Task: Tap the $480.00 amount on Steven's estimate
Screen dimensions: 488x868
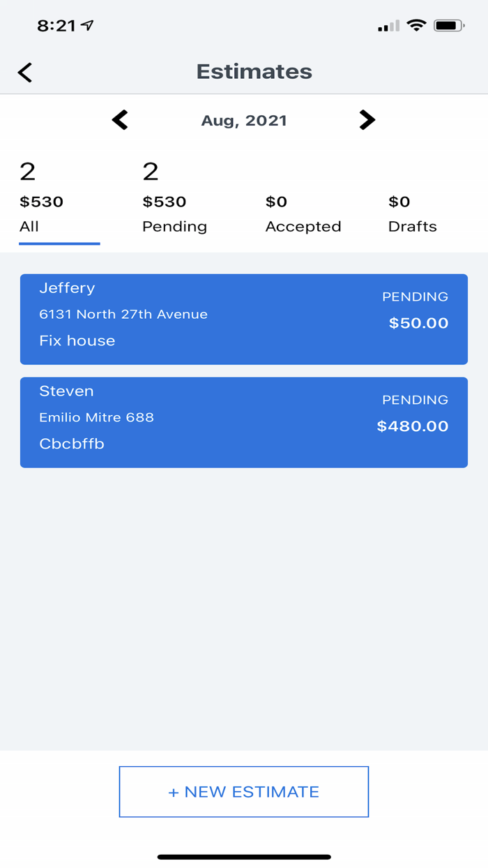Action: click(x=413, y=426)
